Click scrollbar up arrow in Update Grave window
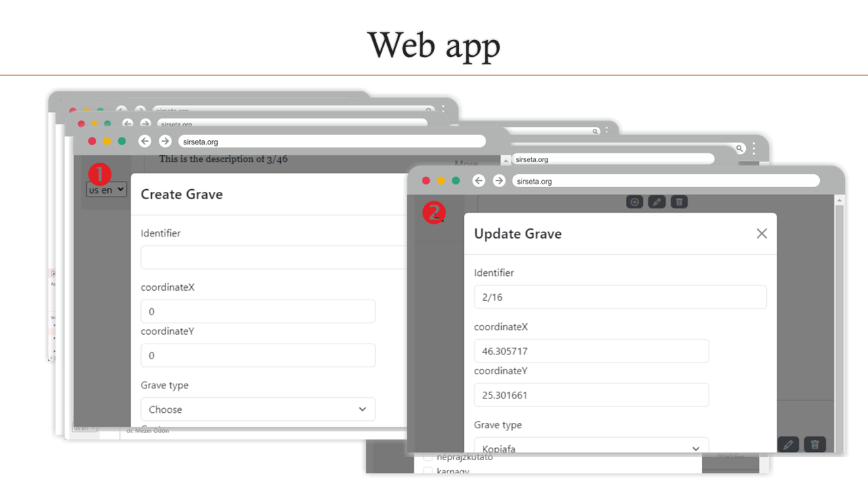This screenshot has width=868, height=488. (840, 201)
